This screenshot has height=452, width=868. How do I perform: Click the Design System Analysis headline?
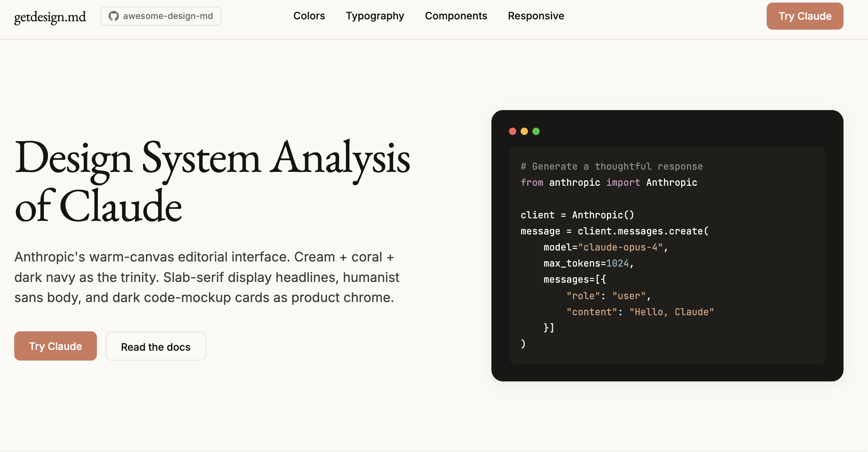click(212, 181)
